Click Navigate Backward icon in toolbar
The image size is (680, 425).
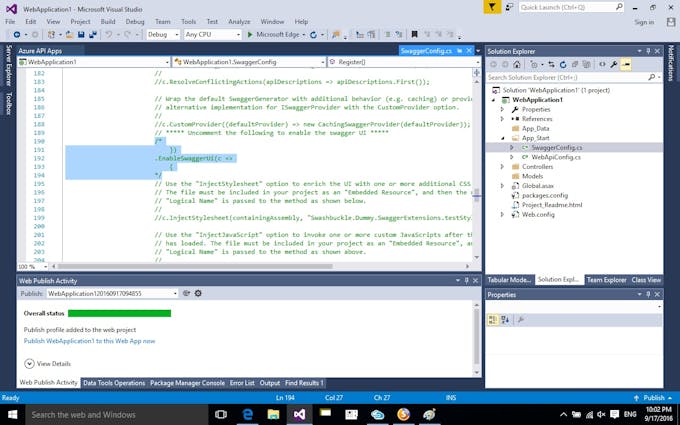point(17,34)
